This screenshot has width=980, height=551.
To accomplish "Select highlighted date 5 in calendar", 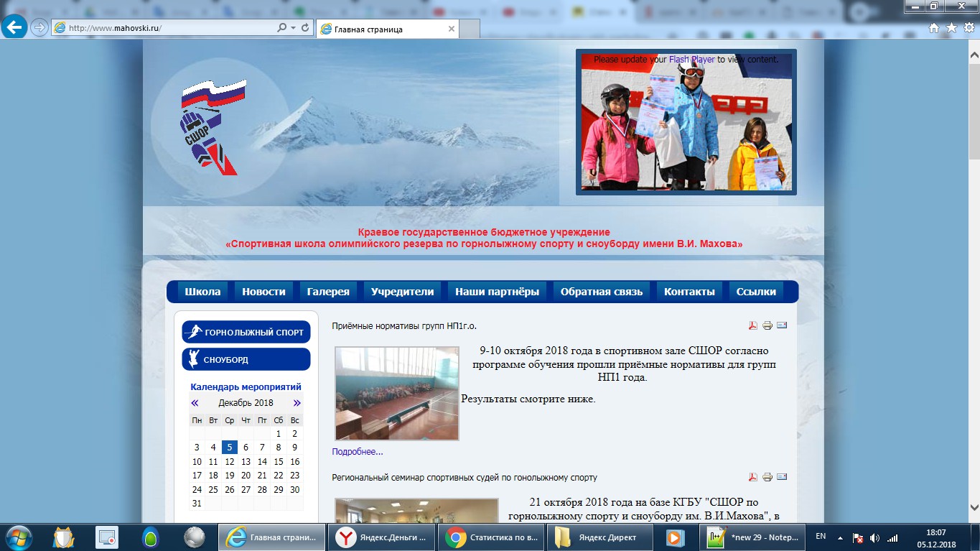I will 229,448.
